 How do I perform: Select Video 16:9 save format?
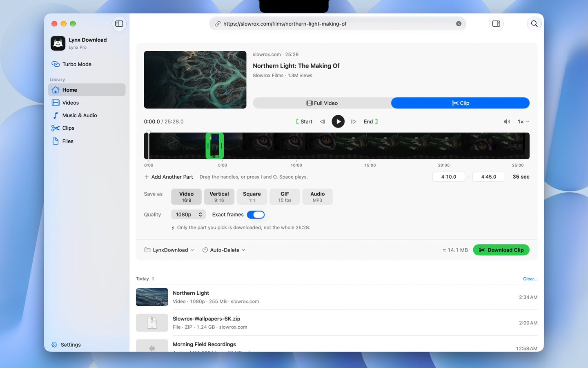(x=186, y=197)
